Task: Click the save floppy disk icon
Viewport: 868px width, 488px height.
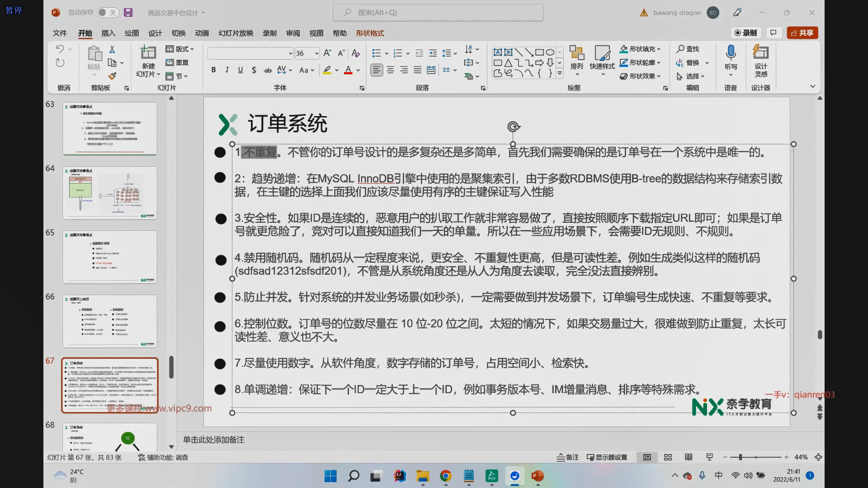Action: click(x=128, y=13)
